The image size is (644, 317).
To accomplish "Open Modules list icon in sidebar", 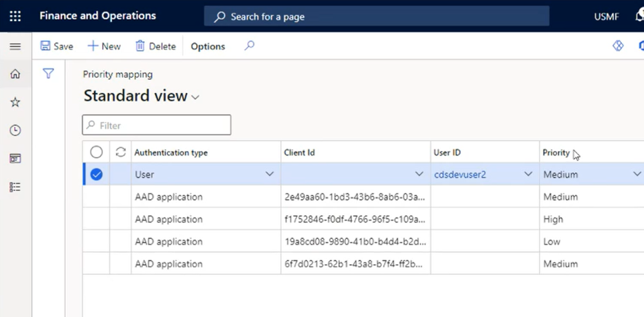I will pyautogui.click(x=15, y=187).
